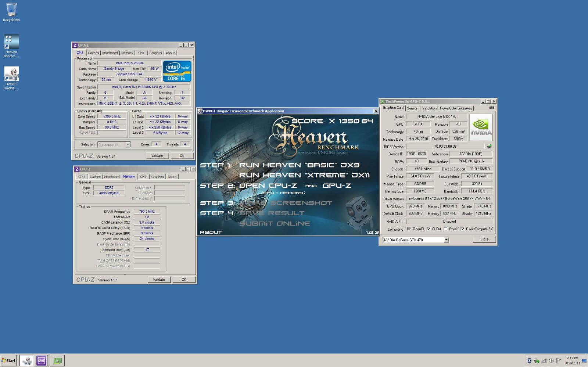Click the CPU-Z taskbar button
The image size is (588, 367).
(42, 360)
